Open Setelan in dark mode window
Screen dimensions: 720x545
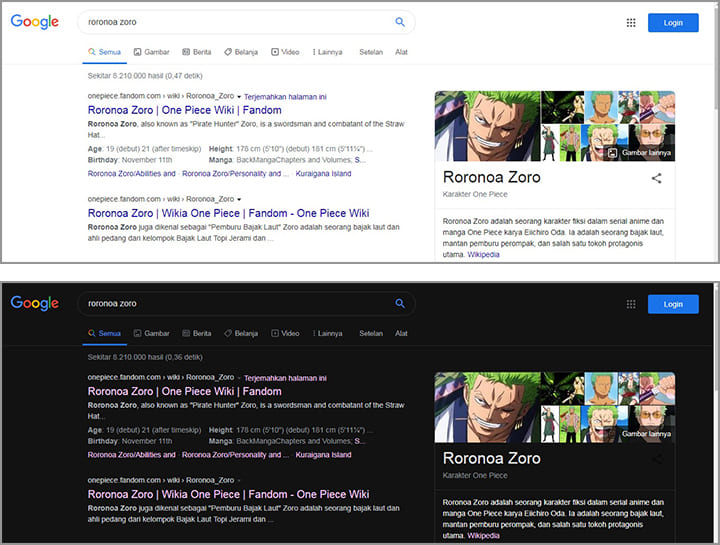click(371, 333)
